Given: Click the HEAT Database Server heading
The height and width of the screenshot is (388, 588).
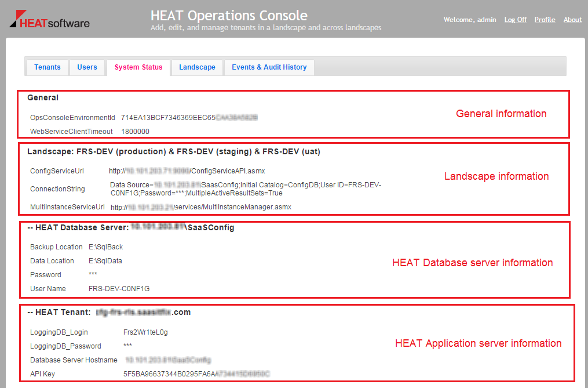Looking at the screenshot, I should point(131,227).
